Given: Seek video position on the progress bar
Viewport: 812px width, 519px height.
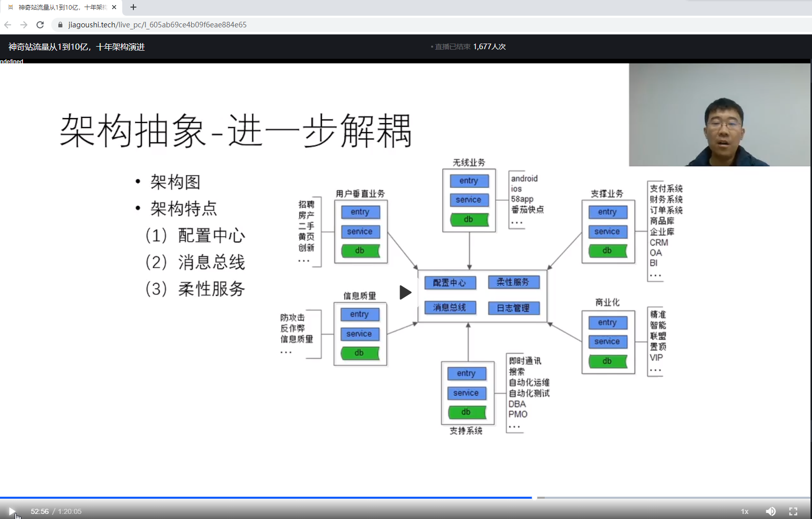Looking at the screenshot, I should (406, 498).
